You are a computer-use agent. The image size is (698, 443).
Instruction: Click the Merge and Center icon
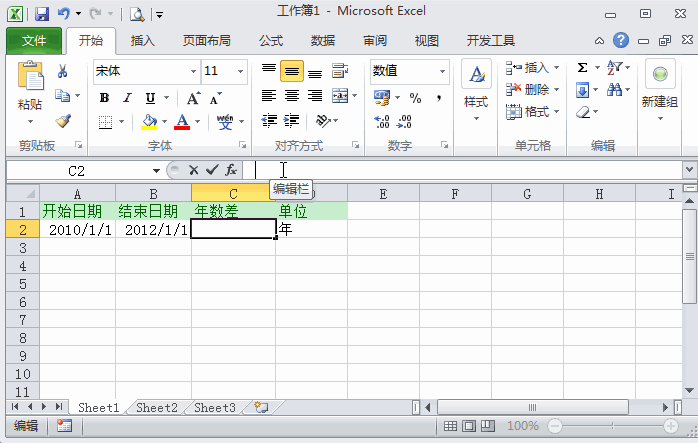coord(340,96)
